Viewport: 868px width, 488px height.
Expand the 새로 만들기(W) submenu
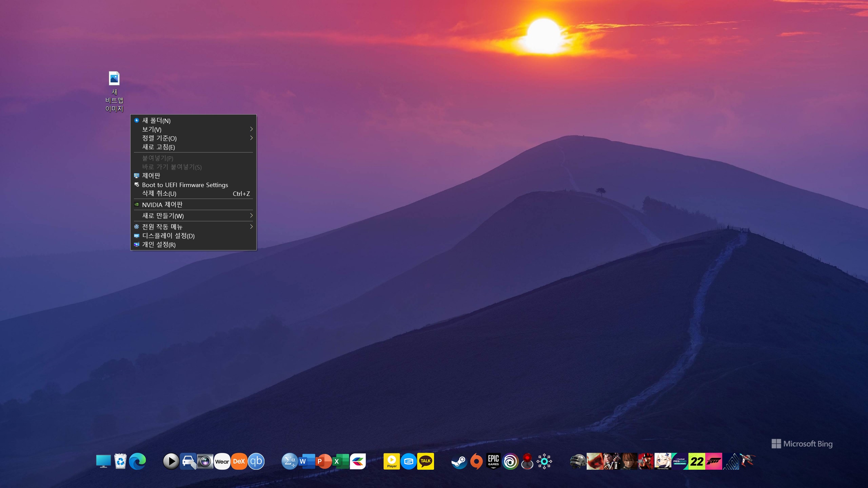coord(193,216)
